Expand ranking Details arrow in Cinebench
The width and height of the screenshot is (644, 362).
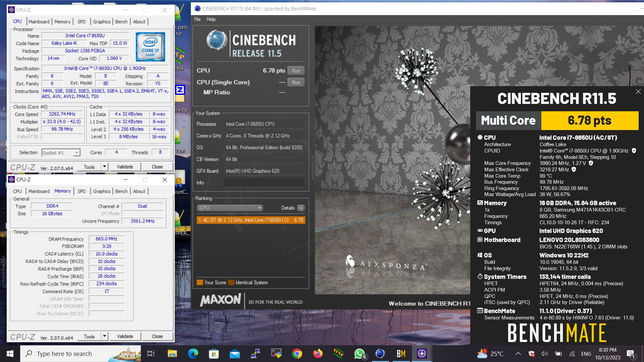tap(301, 208)
